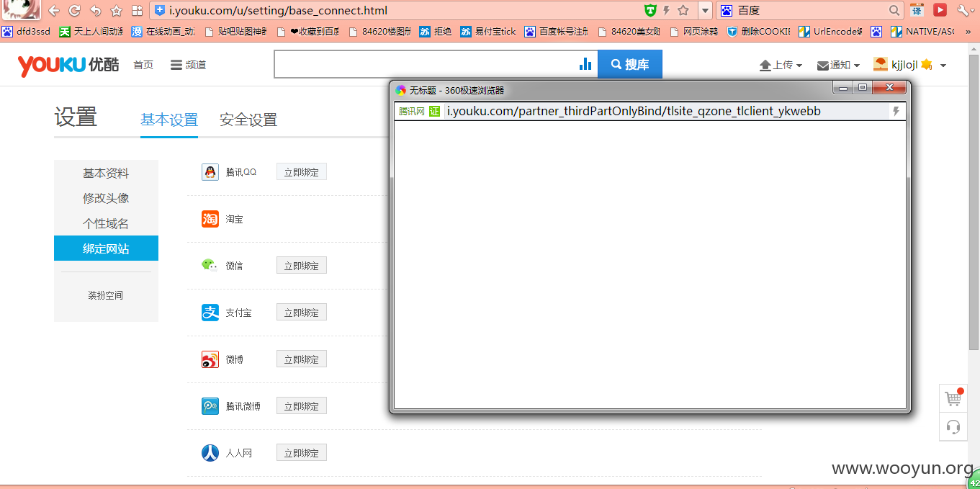Open the dfd3ssd bookmark
This screenshot has height=489, width=980.
tap(27, 32)
